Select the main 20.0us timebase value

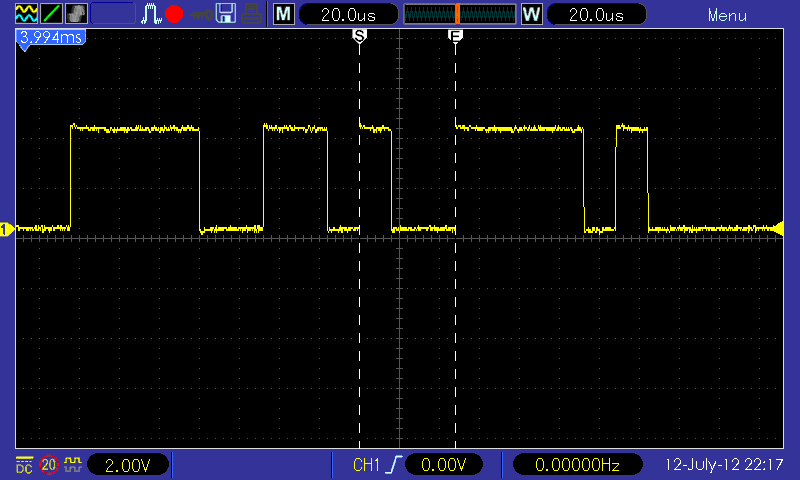click(x=348, y=14)
